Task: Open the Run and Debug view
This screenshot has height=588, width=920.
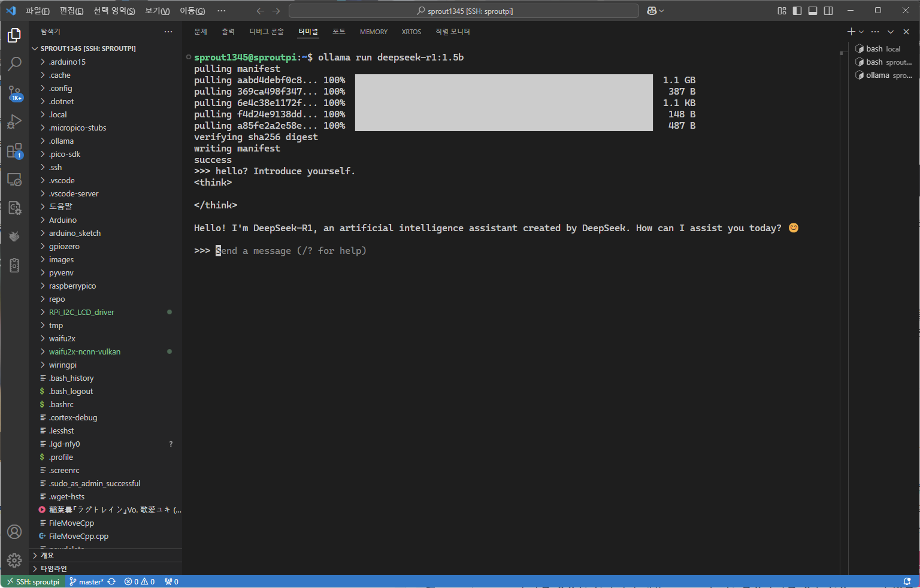Action: tap(14, 122)
